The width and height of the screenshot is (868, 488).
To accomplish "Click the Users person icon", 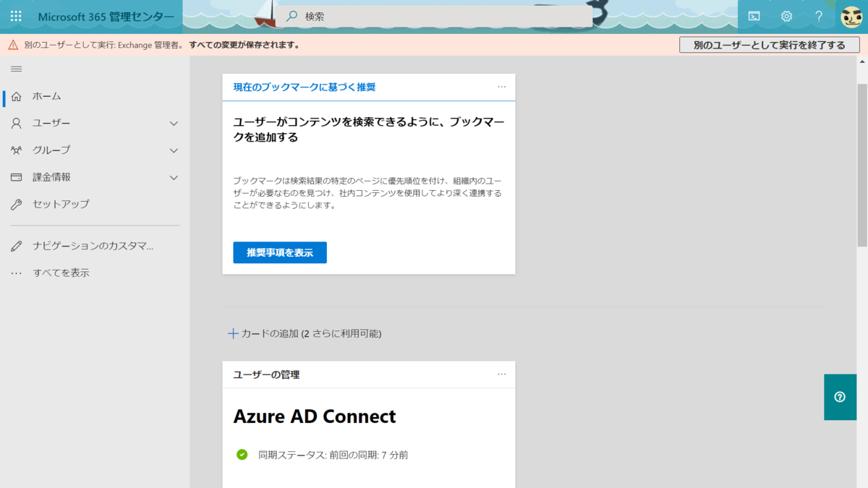I will click(16, 124).
